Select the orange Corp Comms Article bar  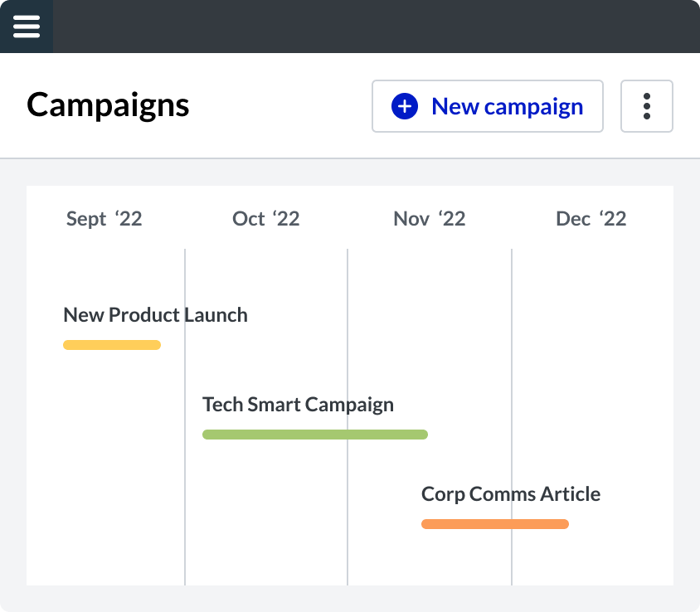pos(495,524)
